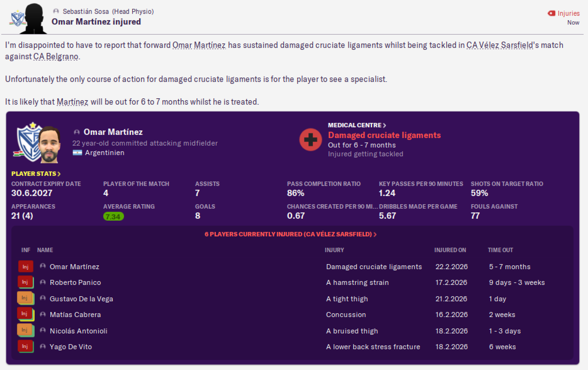Click Yago De Vito's Inj status icon
Viewport: 588px width, 370px height.
[x=25, y=346]
